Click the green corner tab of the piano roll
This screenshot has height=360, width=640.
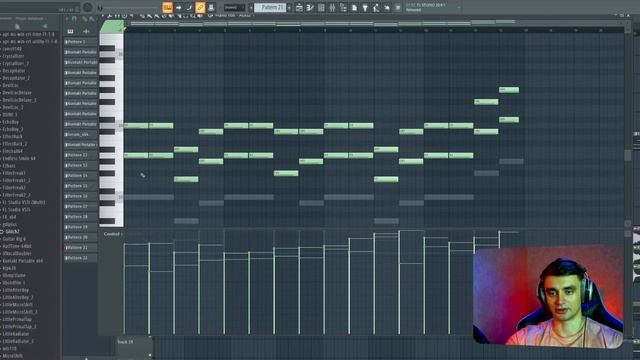pos(112,27)
